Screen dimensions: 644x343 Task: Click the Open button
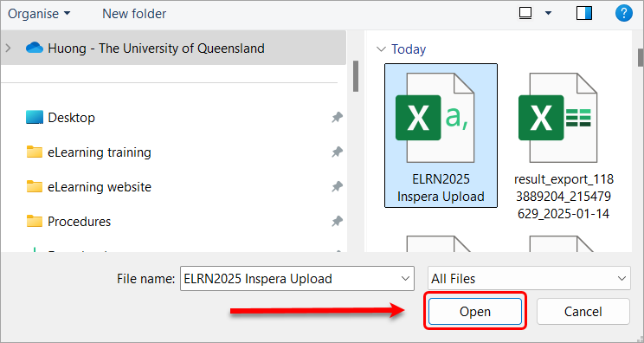tap(475, 311)
